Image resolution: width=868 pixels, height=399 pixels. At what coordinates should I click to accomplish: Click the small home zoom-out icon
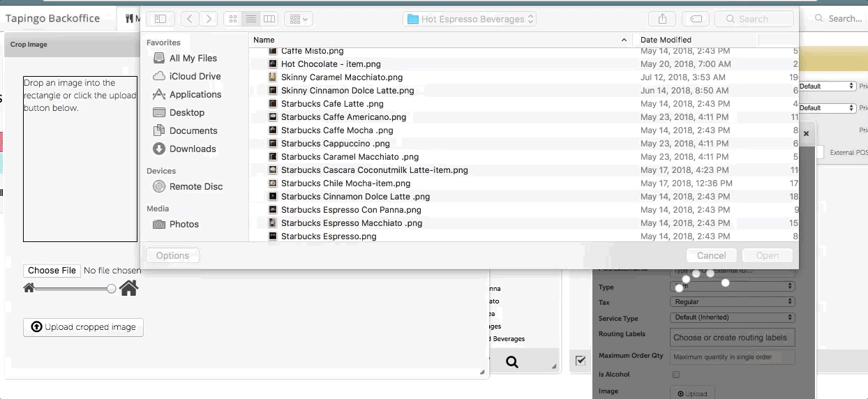coord(29,288)
